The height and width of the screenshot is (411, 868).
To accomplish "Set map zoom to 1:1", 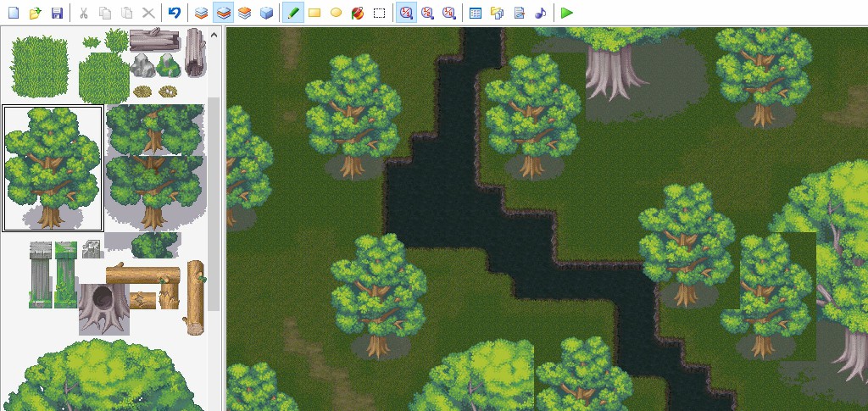I will point(406,13).
